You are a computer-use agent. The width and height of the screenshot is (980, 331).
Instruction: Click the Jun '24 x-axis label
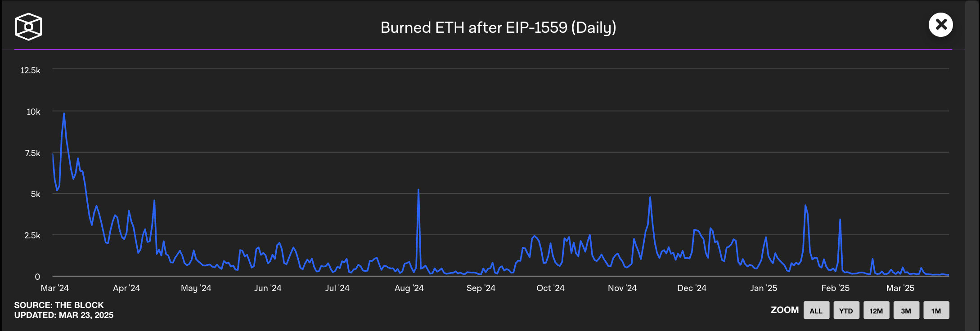tap(268, 288)
